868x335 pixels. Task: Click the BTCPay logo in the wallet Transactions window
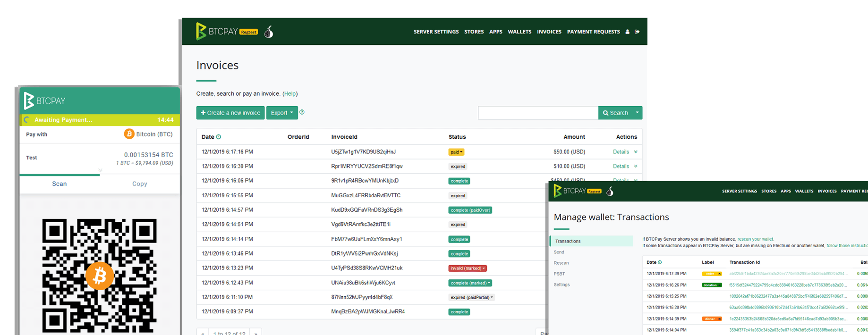click(x=570, y=191)
